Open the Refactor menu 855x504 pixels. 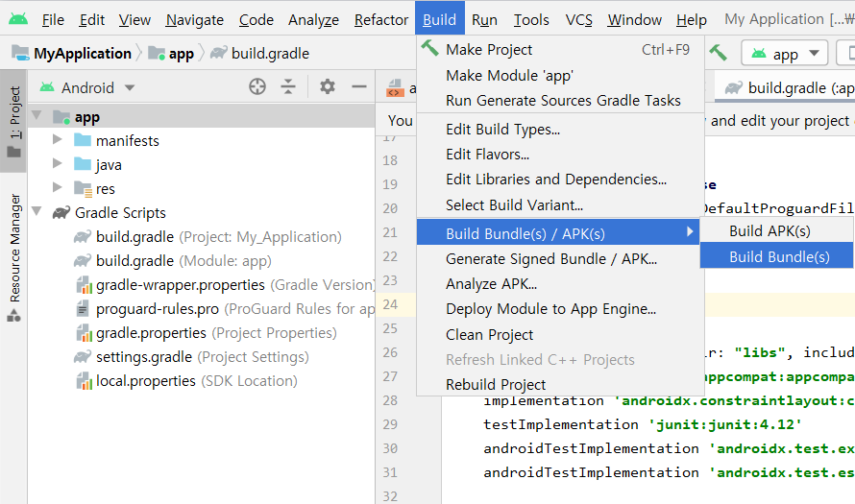381,20
